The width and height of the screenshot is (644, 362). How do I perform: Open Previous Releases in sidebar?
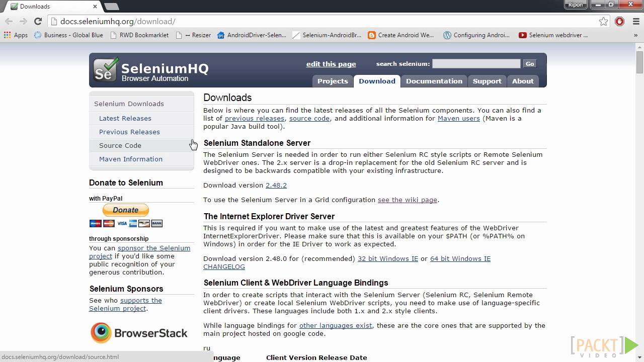tap(129, 132)
